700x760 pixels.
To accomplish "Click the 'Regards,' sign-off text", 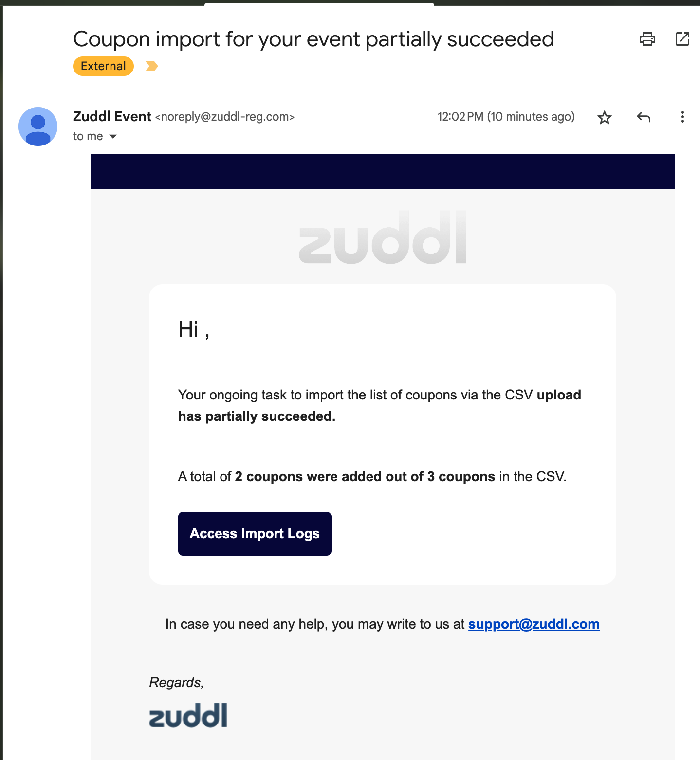I will [176, 683].
